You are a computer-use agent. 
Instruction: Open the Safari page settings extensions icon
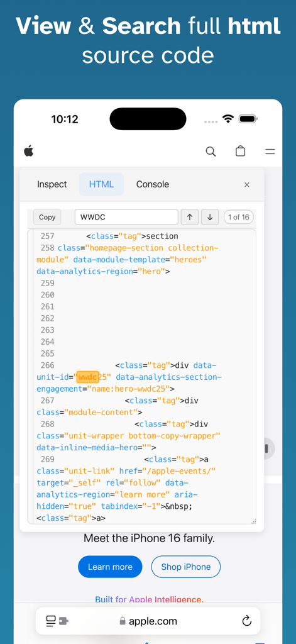pos(57,621)
